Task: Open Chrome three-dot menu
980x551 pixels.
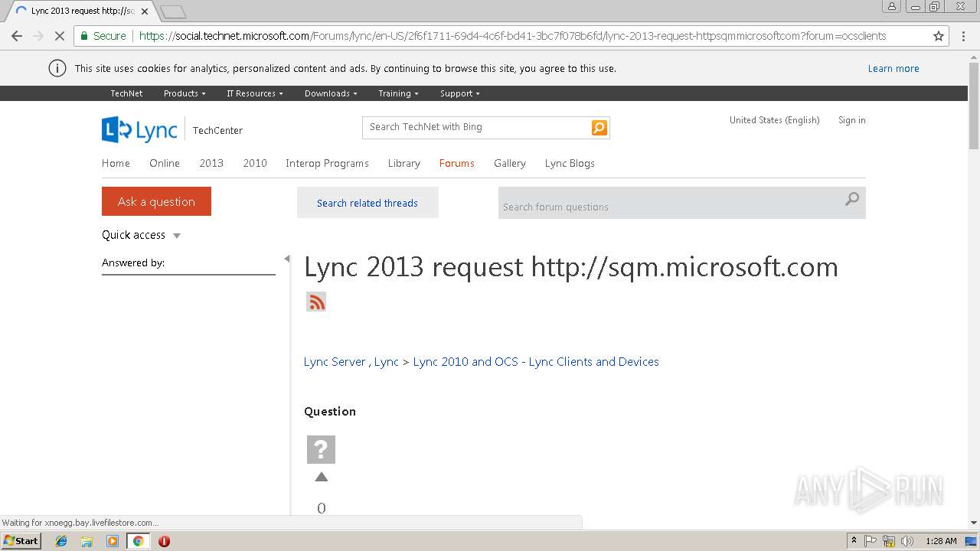Action: (x=964, y=36)
